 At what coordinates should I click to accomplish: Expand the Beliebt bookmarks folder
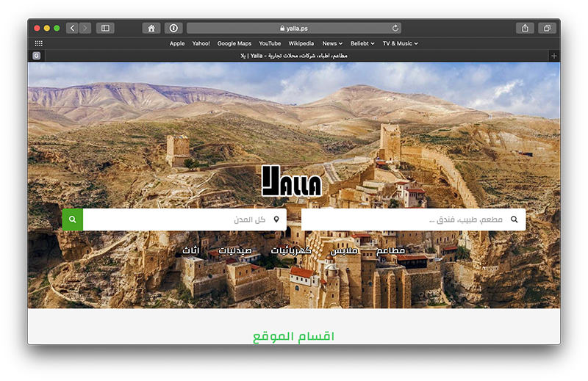click(x=362, y=43)
